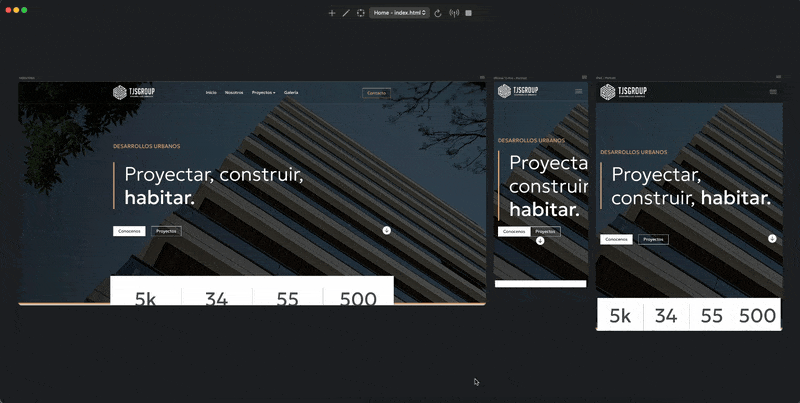
Task: Reload the pages with refresh icon
Action: click(438, 13)
